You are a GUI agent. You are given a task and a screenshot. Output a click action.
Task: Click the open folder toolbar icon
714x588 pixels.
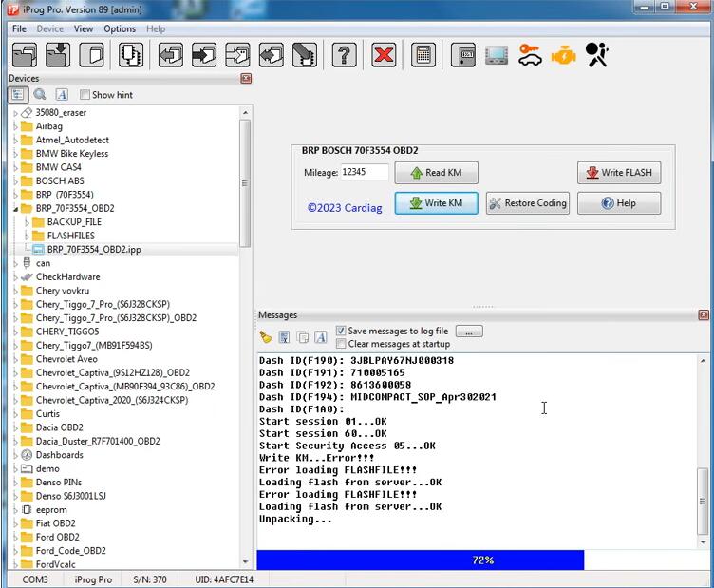coord(25,55)
